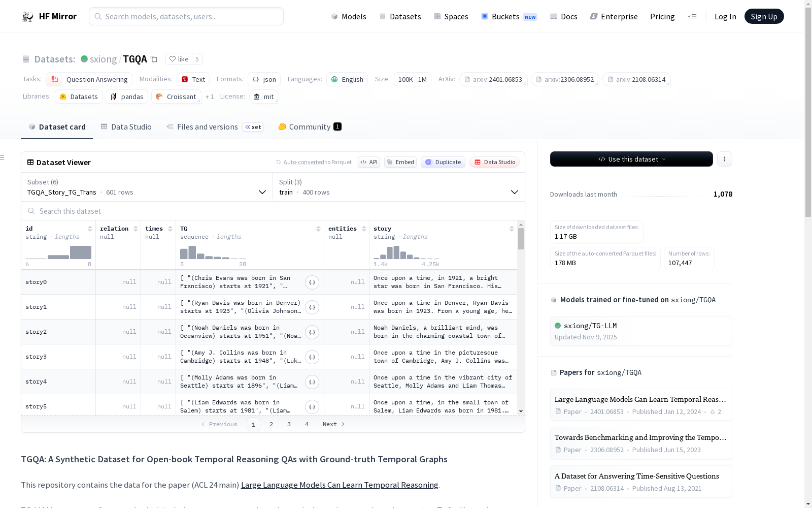Click the Embed button
Viewport: 812px width, 508px height.
(400, 162)
